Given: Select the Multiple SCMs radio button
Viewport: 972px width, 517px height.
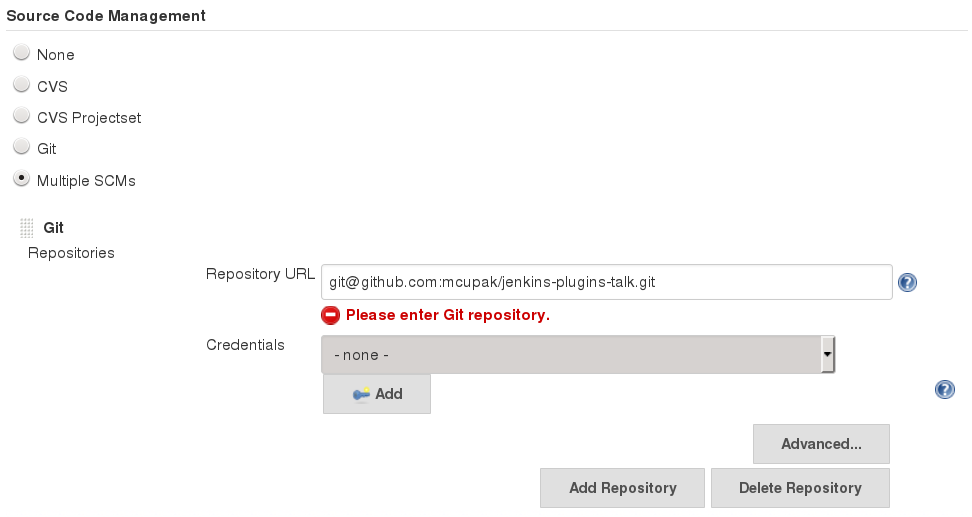Looking at the screenshot, I should [21, 179].
